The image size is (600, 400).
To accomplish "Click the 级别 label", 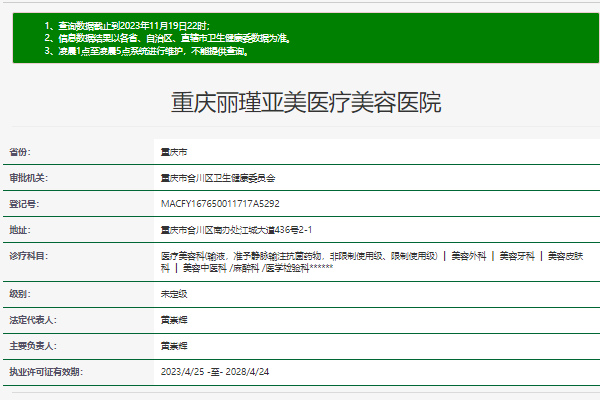I will coord(20,294).
